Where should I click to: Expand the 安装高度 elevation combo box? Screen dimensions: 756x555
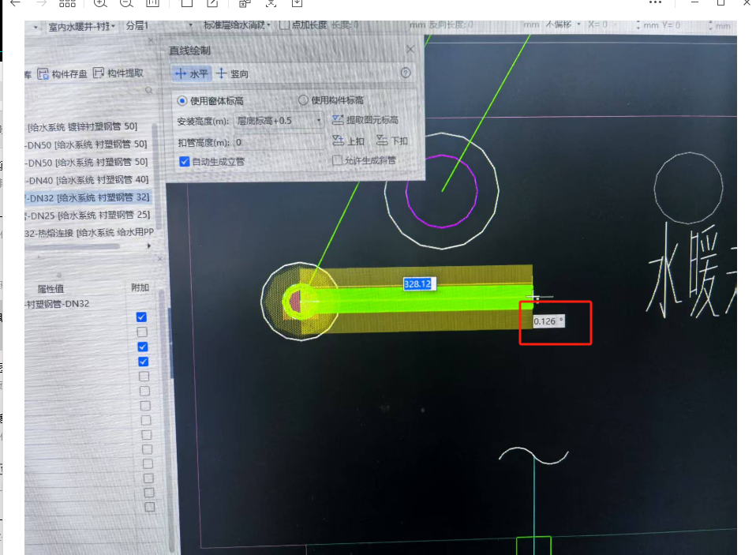point(279,121)
